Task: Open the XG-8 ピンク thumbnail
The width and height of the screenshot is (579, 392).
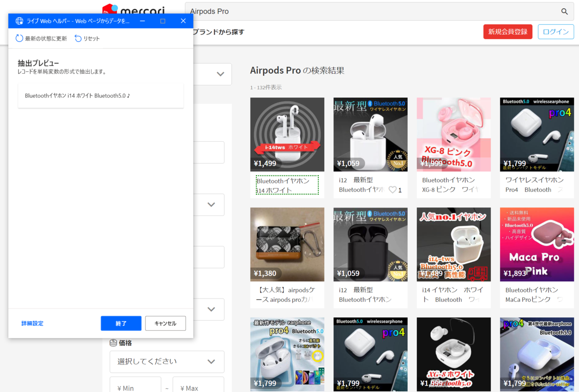Action: pyautogui.click(x=454, y=135)
